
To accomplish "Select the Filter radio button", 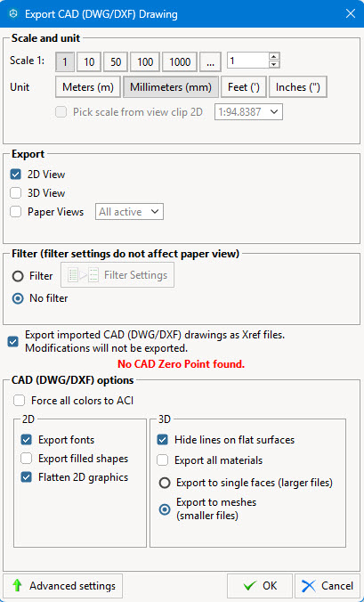I will (18, 276).
